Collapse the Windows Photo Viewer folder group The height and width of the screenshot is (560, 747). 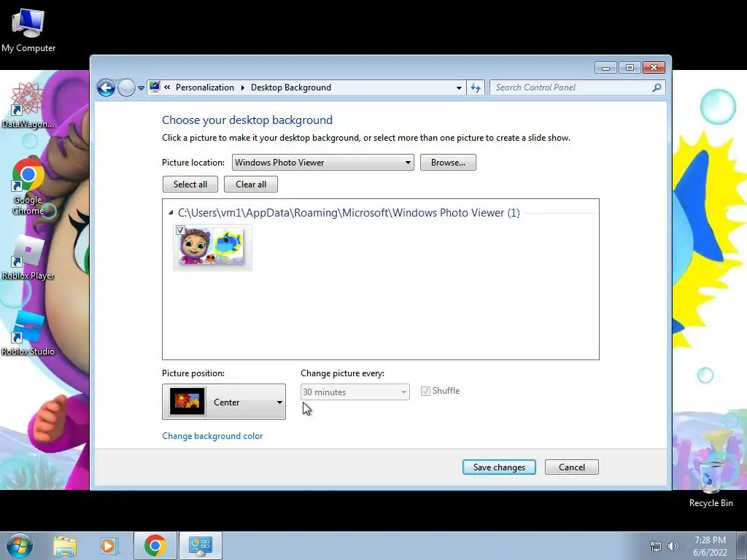tap(171, 213)
